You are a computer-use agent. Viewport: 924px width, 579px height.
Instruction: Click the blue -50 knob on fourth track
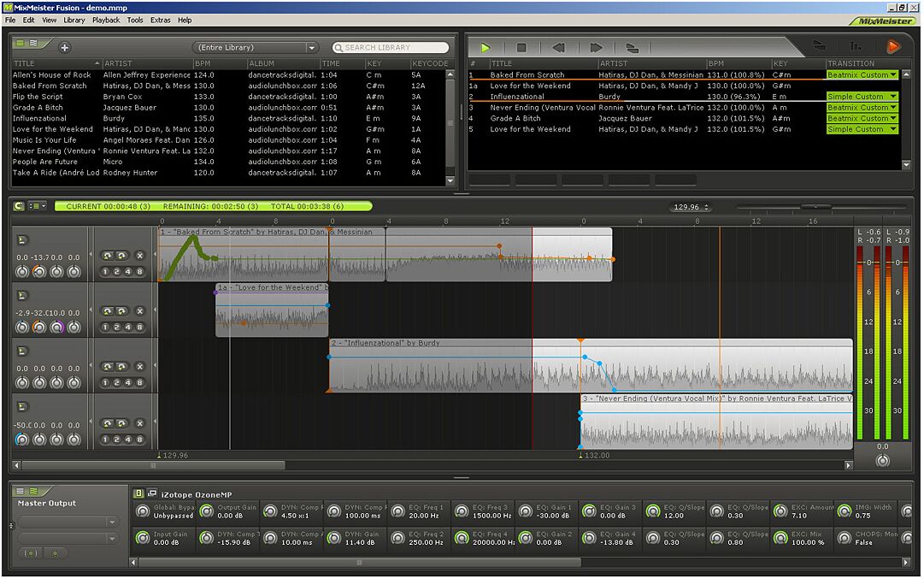pos(22,440)
